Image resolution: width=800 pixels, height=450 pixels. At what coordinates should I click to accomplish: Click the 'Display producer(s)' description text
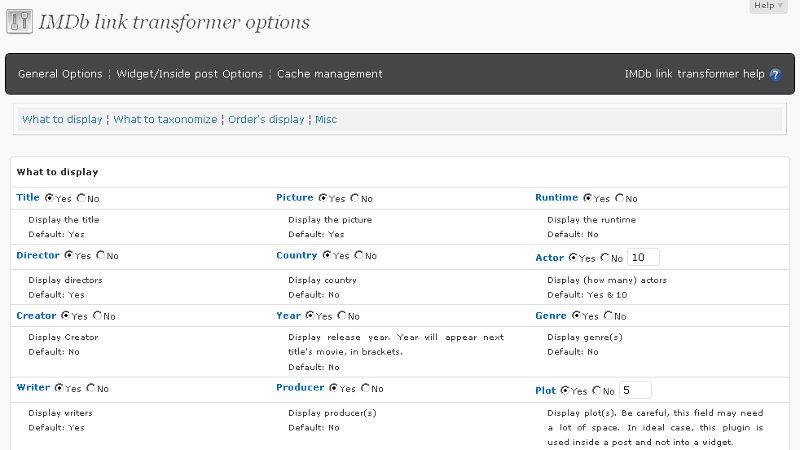point(332,413)
